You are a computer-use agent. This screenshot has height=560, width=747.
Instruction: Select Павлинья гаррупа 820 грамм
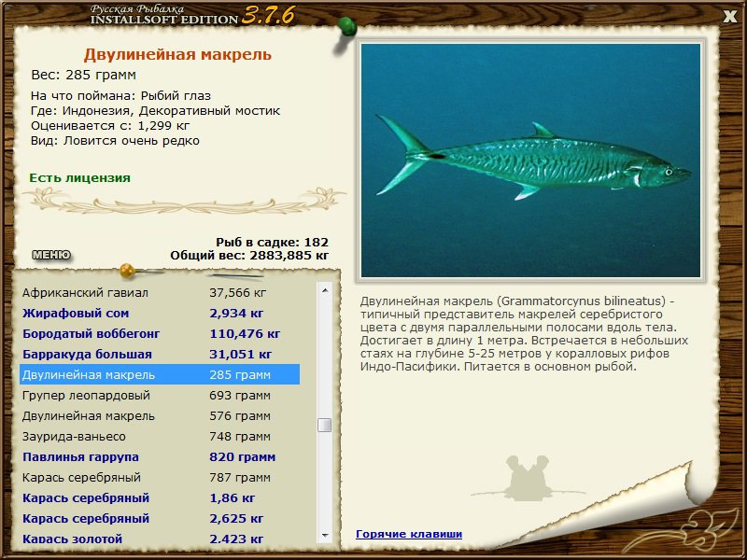[x=160, y=456]
